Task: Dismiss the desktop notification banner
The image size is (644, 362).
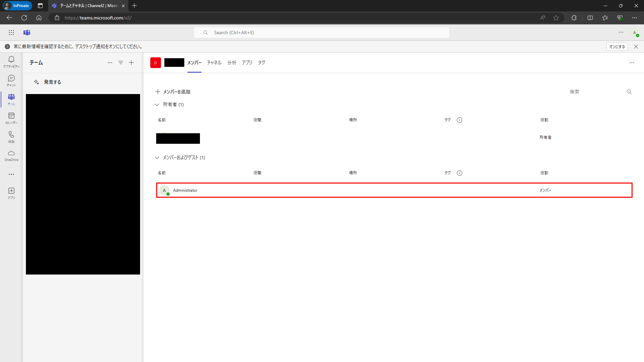Action: point(636,47)
